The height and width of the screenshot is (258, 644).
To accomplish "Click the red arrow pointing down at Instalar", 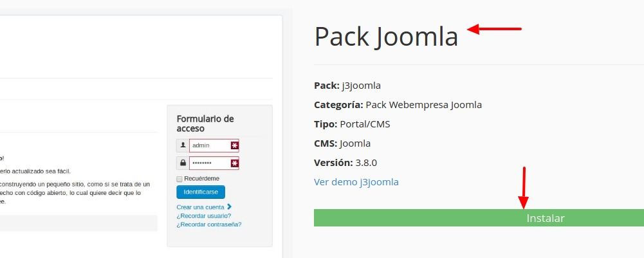I will tap(523, 188).
